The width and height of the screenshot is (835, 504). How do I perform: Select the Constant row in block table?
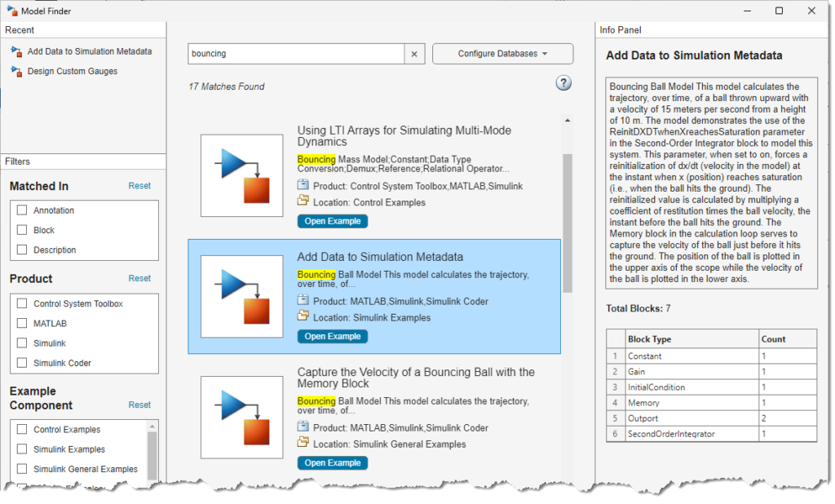711,356
